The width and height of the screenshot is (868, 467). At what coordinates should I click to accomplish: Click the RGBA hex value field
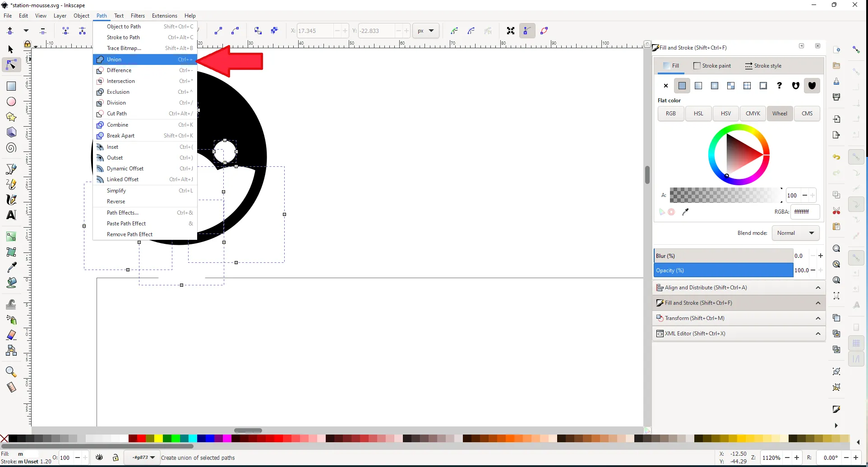[x=804, y=212]
